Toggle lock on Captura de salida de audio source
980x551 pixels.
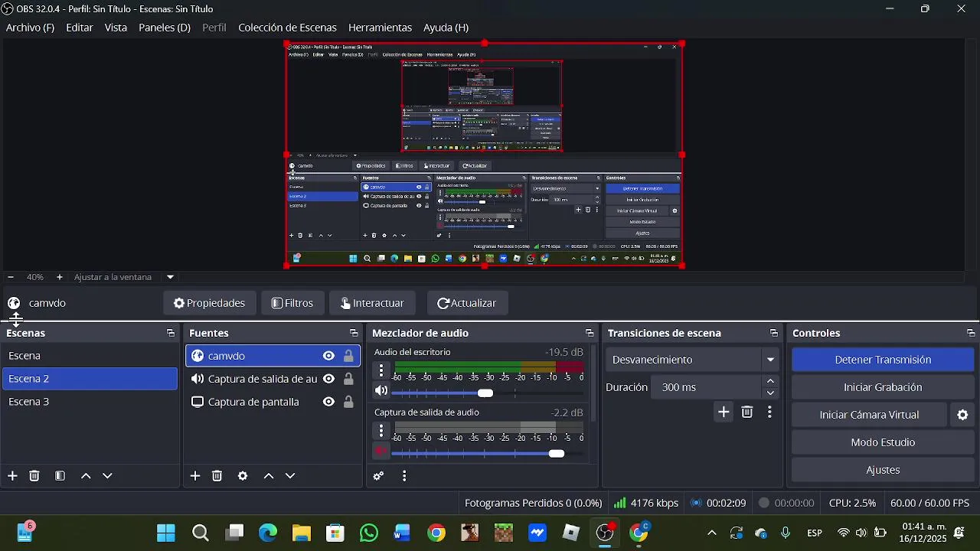pyautogui.click(x=348, y=379)
